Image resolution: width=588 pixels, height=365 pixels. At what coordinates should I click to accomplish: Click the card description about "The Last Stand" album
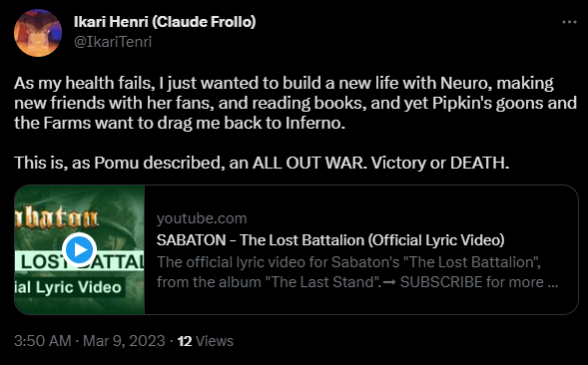tap(357, 272)
